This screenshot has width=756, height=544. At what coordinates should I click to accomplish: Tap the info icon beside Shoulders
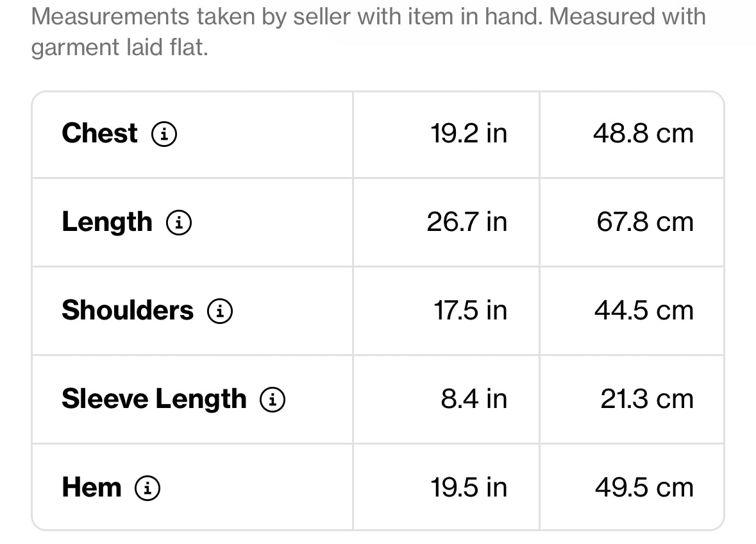click(220, 311)
